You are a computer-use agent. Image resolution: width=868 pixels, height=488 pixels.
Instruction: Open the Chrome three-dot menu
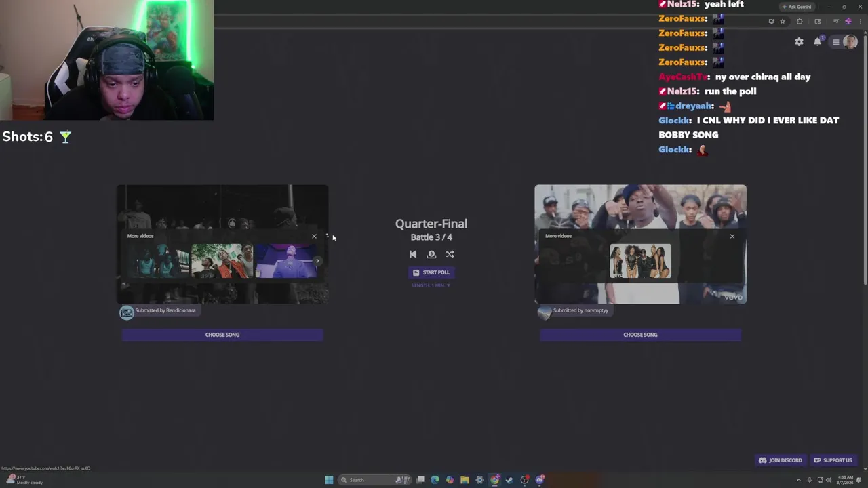[x=861, y=21]
